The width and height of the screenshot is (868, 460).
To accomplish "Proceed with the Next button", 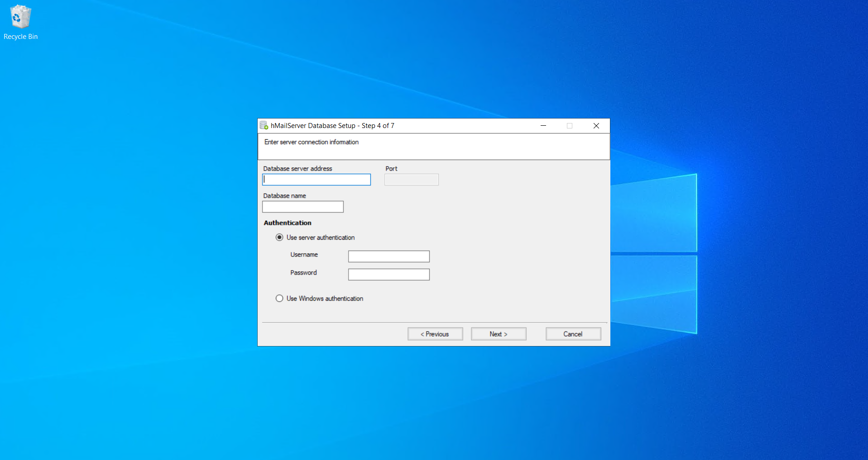I will (x=499, y=334).
